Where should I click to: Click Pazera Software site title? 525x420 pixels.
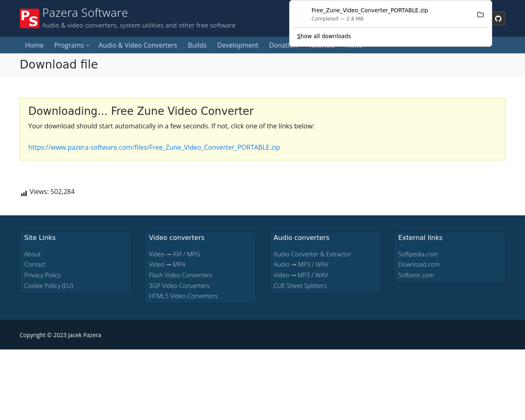point(85,13)
